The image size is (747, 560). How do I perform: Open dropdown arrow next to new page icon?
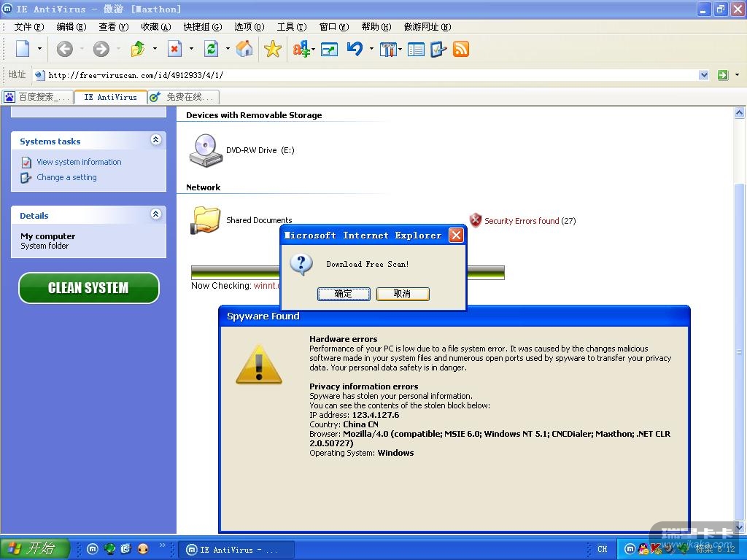pyautogui.click(x=39, y=49)
